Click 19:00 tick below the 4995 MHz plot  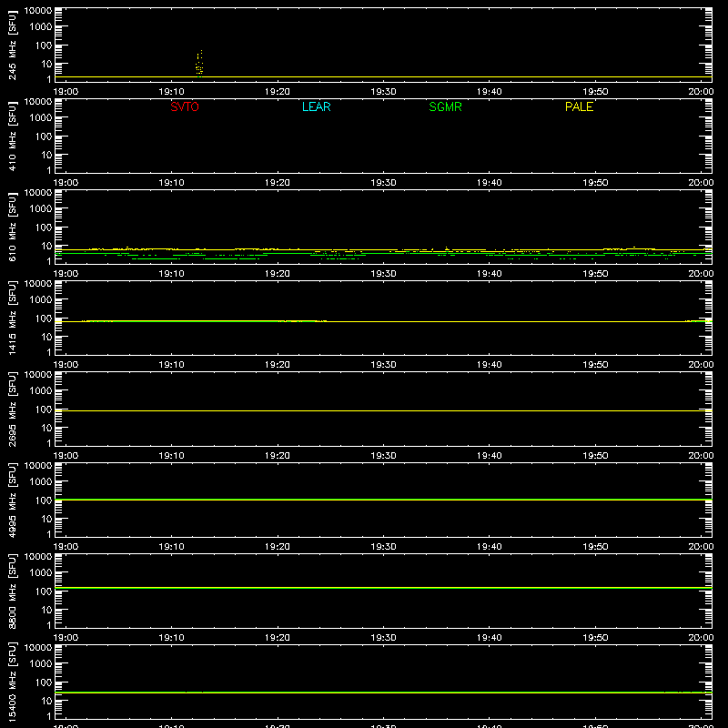point(66,547)
